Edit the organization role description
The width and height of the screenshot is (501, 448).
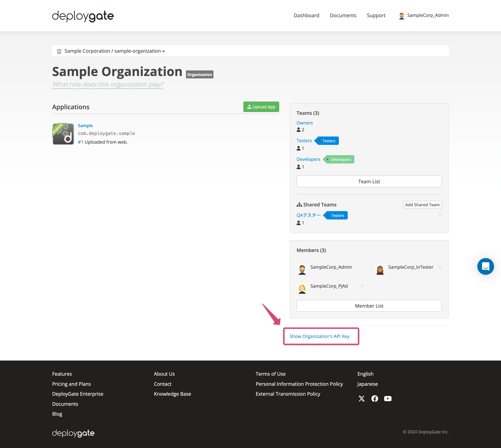108,84
